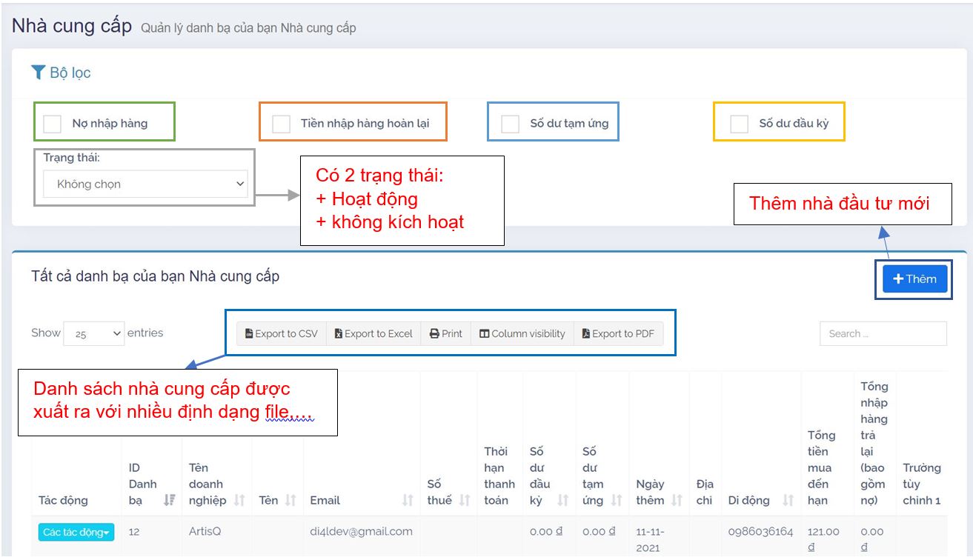Image resolution: width=973 pixels, height=560 pixels.
Task: Toggle the Số dư đầu kỳ checkbox
Action: click(x=739, y=124)
